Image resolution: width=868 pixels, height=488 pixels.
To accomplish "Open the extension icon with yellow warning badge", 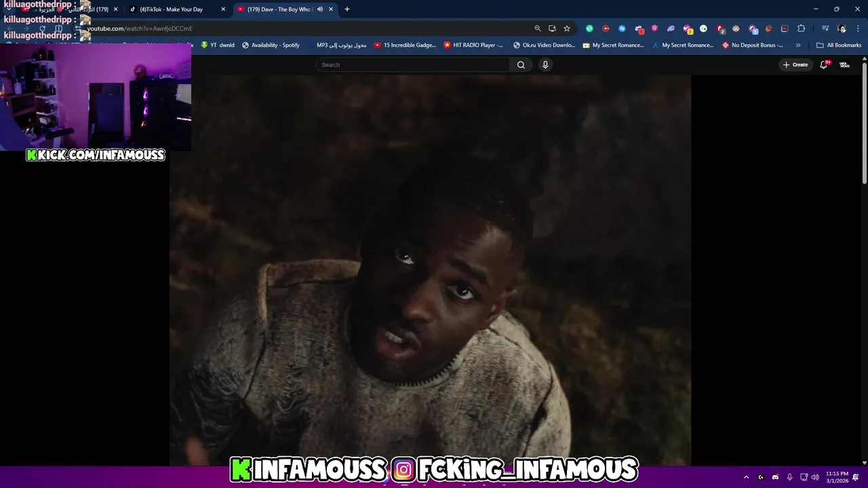I will [x=688, y=29].
